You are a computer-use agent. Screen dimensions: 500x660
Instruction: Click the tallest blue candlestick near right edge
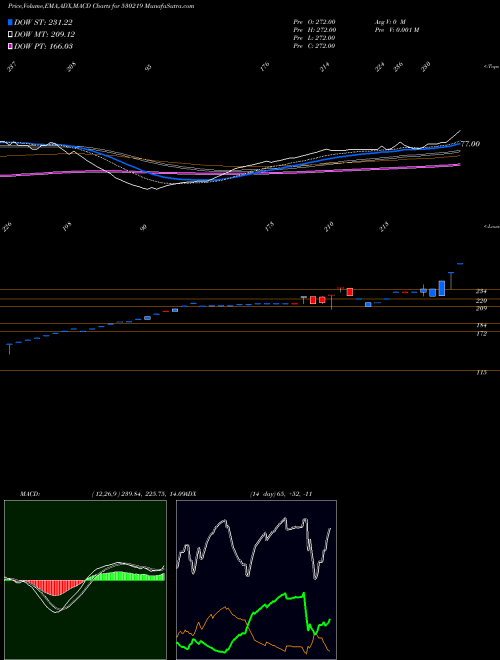point(441,288)
